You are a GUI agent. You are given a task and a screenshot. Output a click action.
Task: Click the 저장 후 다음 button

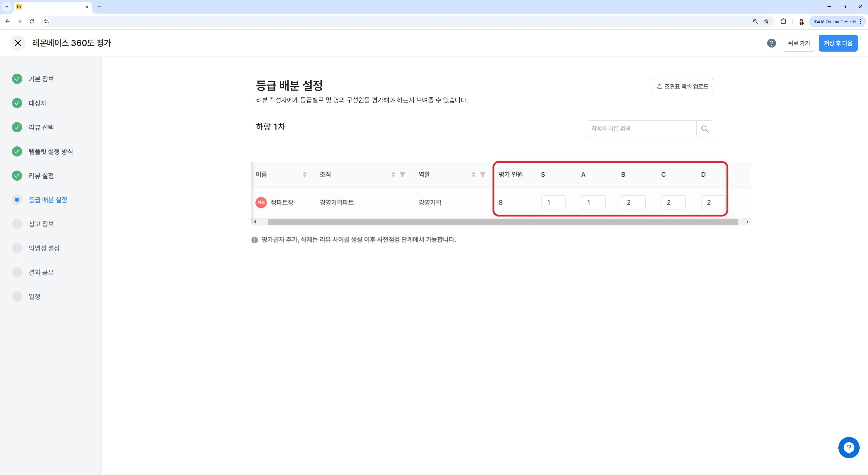838,43
